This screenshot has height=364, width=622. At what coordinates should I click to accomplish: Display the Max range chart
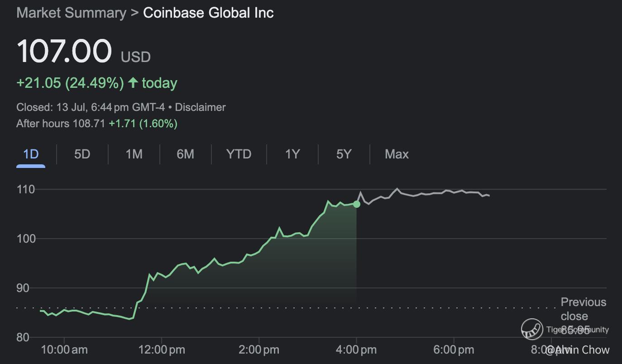[397, 154]
